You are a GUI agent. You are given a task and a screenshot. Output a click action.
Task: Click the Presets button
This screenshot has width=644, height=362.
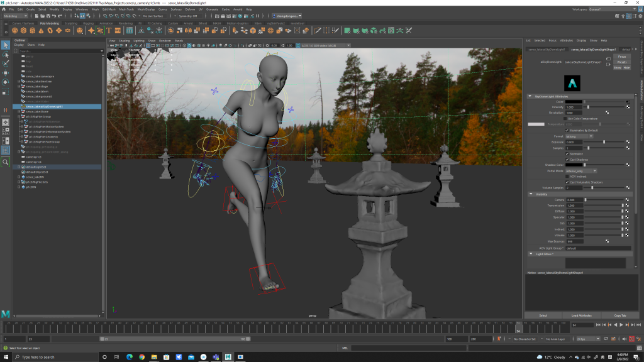tap(621, 62)
